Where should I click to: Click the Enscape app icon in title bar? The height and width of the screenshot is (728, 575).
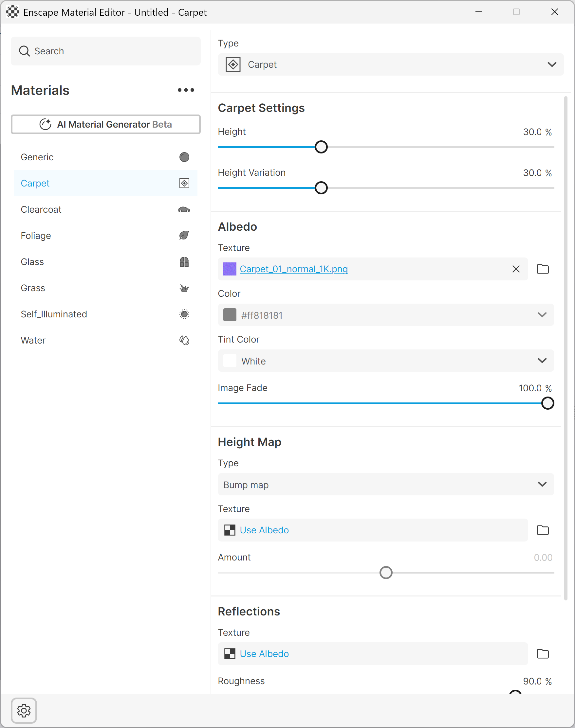(x=13, y=12)
